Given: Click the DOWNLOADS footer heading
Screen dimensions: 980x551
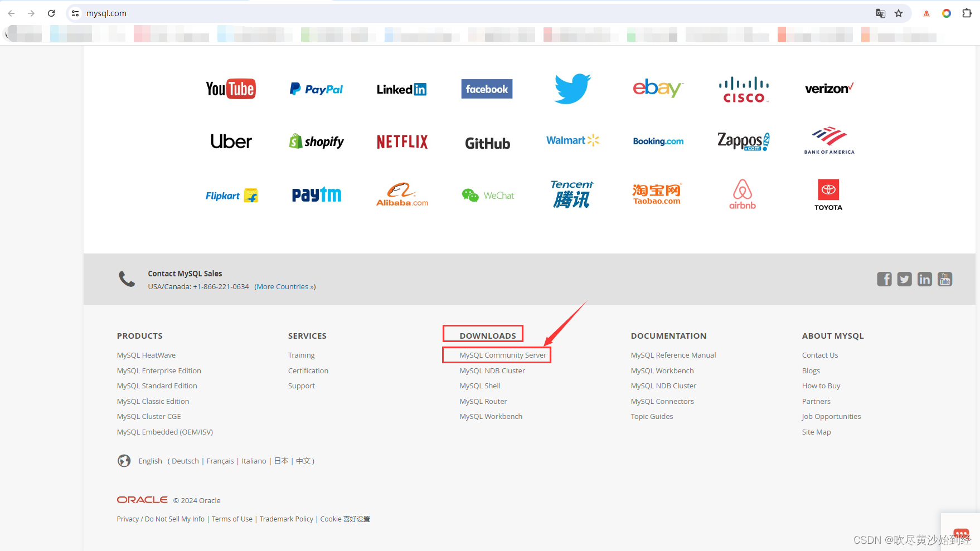Looking at the screenshot, I should [x=488, y=335].
